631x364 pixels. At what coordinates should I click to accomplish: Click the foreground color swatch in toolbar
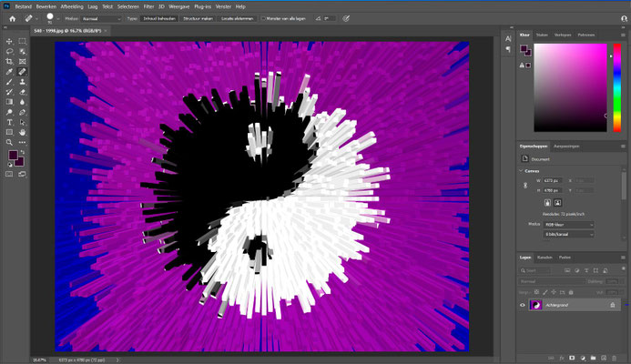point(15,156)
